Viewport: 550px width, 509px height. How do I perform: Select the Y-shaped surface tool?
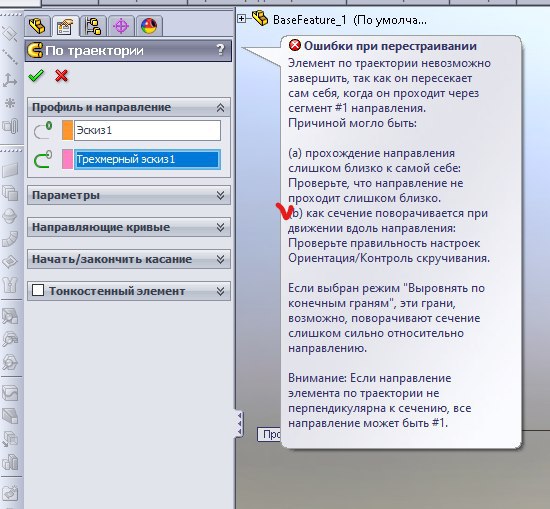10,284
